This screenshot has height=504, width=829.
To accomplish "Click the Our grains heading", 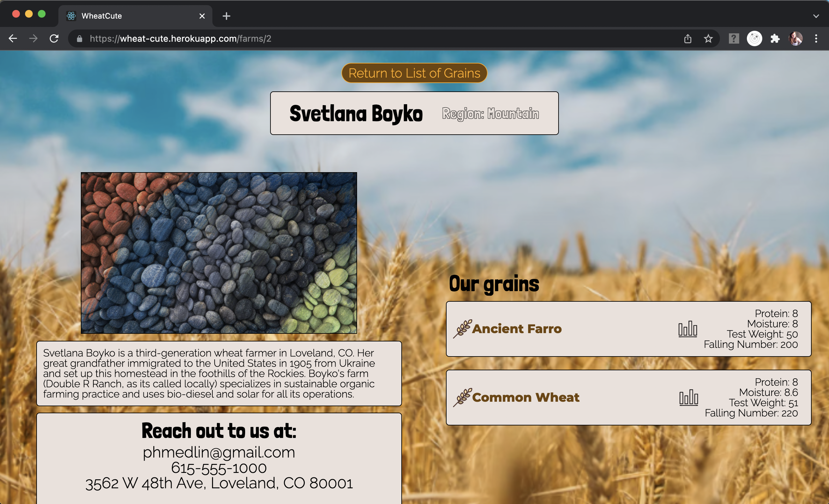I will point(494,284).
